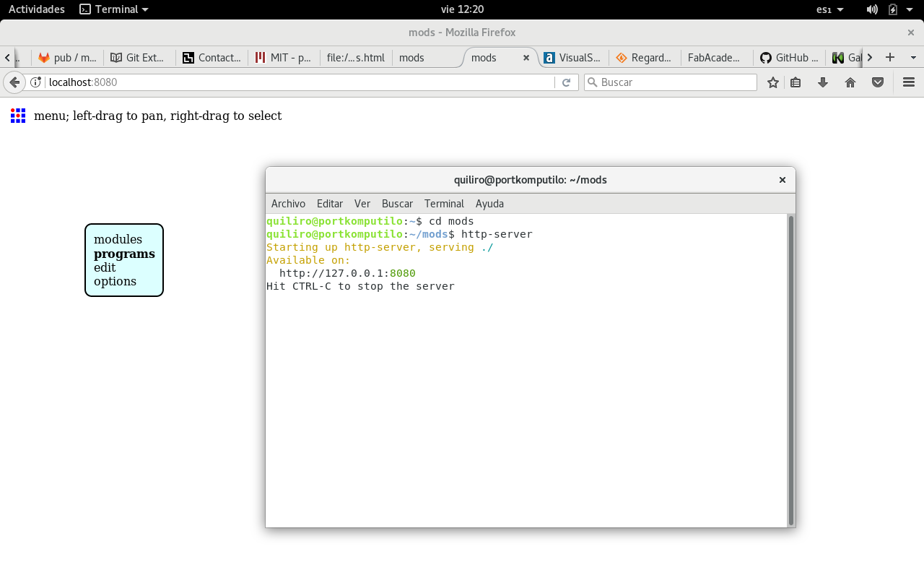Image resolution: width=924 pixels, height=578 pixels.
Task: List all tabs with the dropdown arrow
Action: (913, 58)
